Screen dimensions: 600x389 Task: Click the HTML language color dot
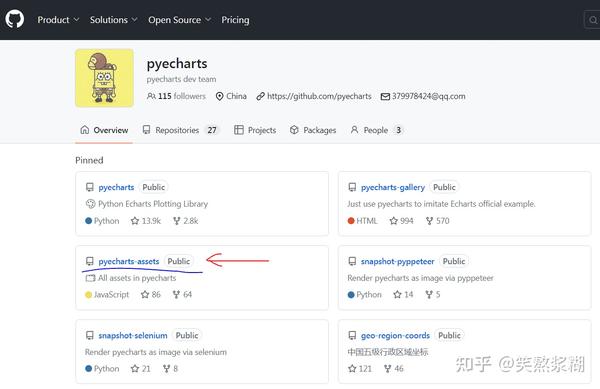click(x=351, y=221)
